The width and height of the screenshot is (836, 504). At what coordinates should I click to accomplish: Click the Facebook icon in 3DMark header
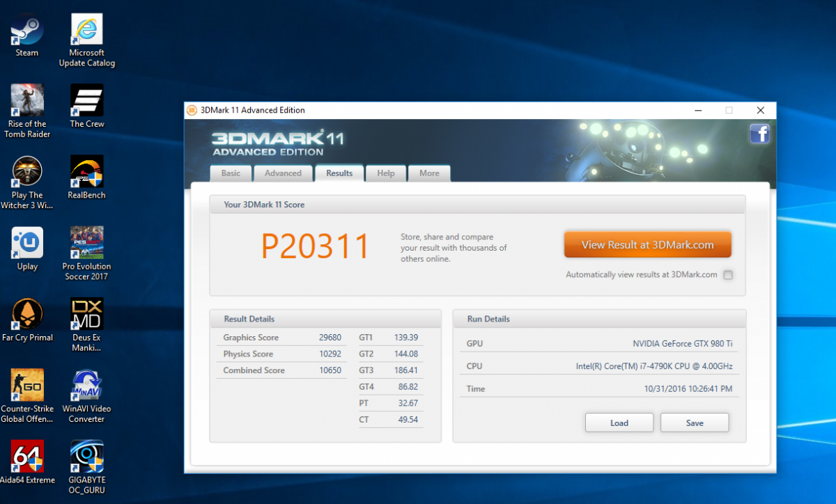[x=759, y=134]
